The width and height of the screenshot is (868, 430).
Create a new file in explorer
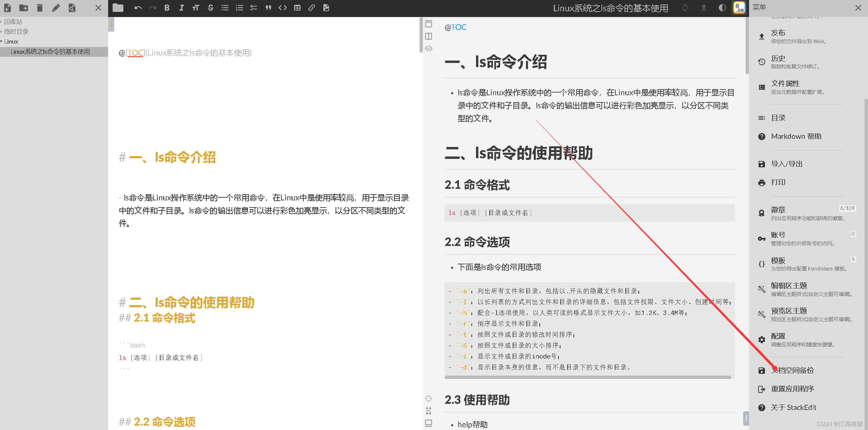7,8
